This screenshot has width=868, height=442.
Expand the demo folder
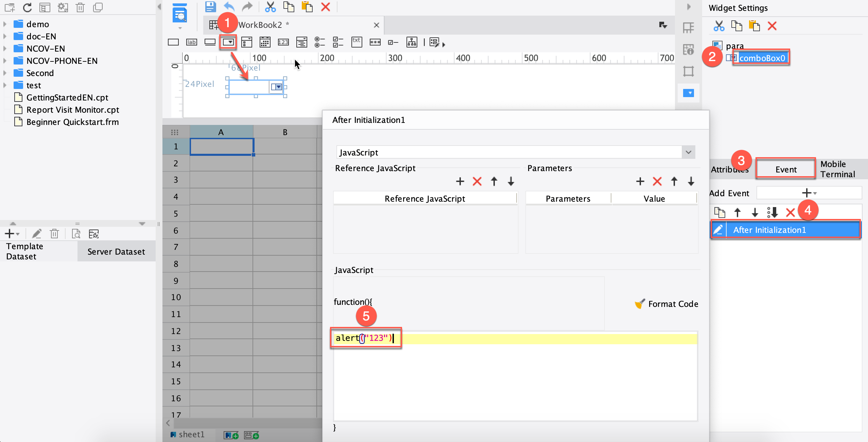5,24
